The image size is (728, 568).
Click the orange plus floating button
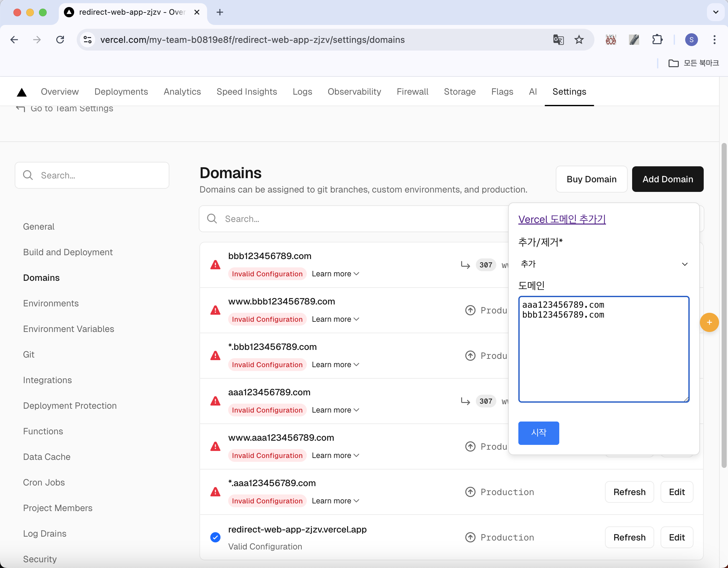(709, 322)
